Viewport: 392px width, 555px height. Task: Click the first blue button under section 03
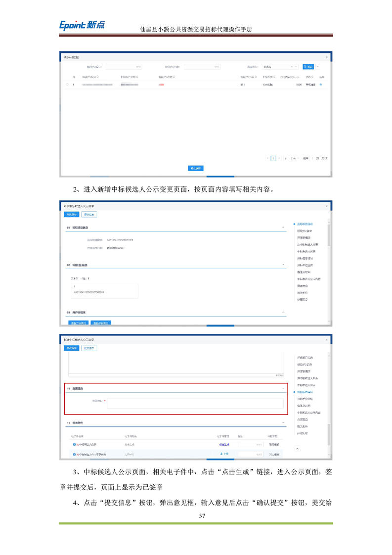pyautogui.click(x=78, y=323)
